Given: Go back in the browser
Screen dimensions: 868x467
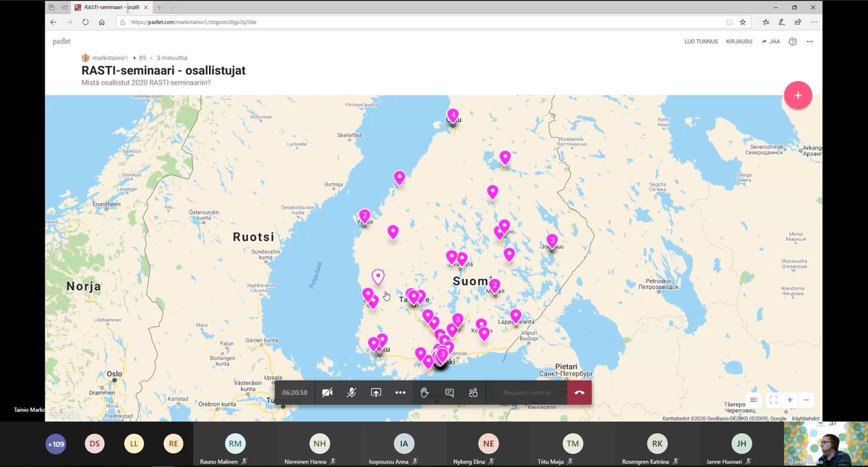Looking at the screenshot, I should coord(54,22).
